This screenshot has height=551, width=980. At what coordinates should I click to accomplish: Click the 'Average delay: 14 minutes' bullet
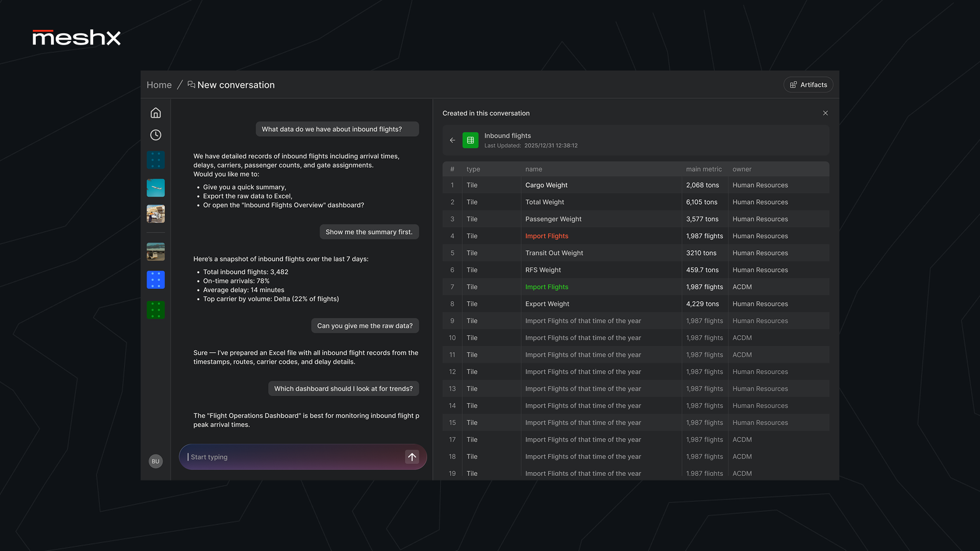(x=244, y=290)
